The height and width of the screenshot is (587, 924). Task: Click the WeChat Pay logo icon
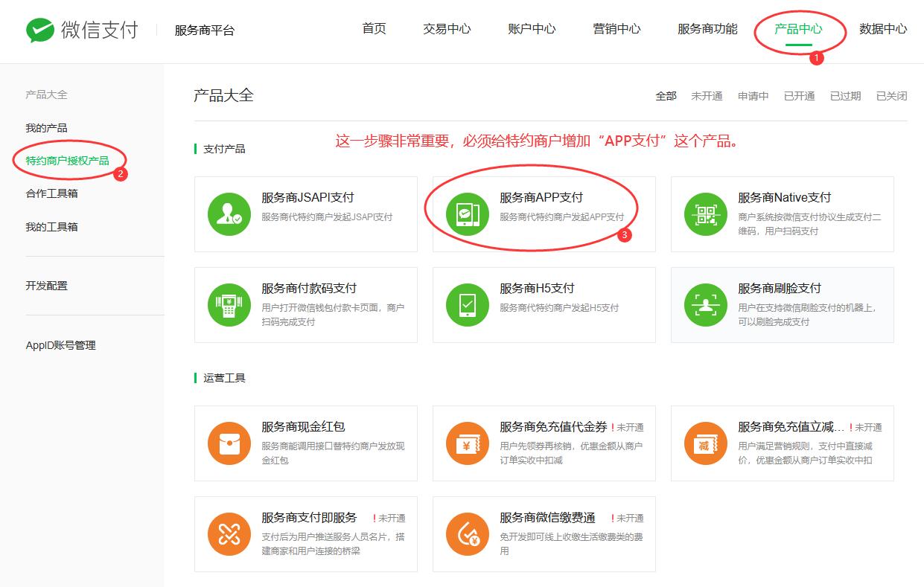point(40,30)
